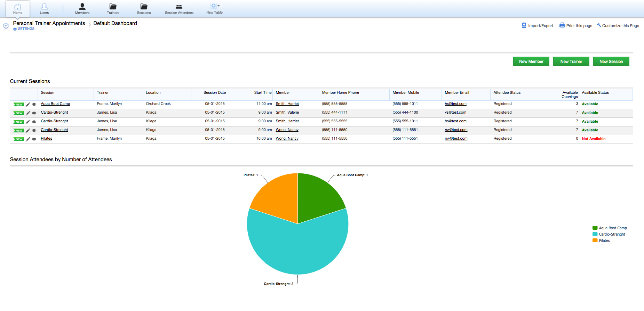Viewport: 644px width, 311px height.
Task: Click teal Cardio-Strenght legend swatch
Action: point(595,234)
